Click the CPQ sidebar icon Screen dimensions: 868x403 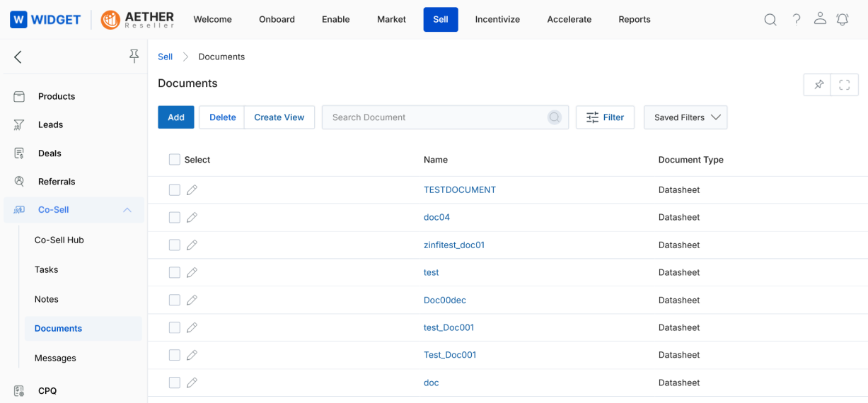coord(19,390)
